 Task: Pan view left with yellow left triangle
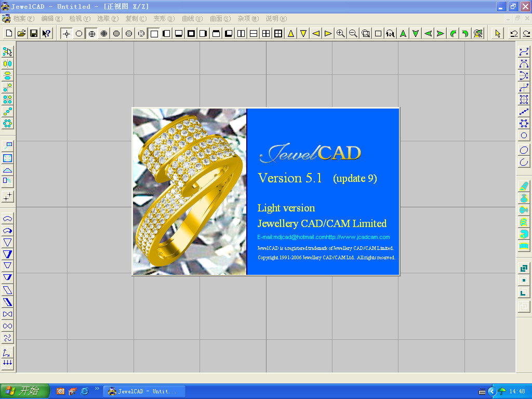[316, 33]
